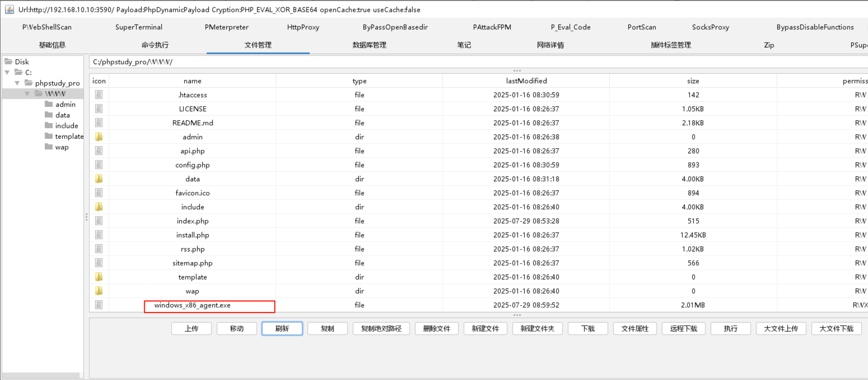Viewport: 868px width, 380px height.
Task: Click the 2.01MB size cell
Action: pos(693,305)
